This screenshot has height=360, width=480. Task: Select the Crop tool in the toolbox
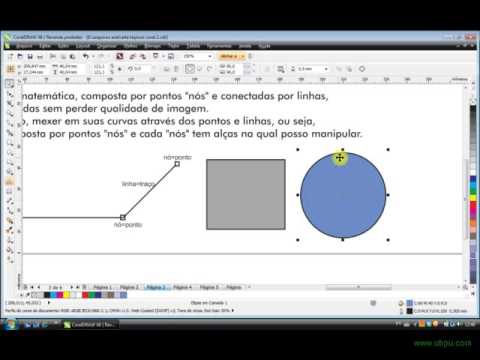pos(10,104)
